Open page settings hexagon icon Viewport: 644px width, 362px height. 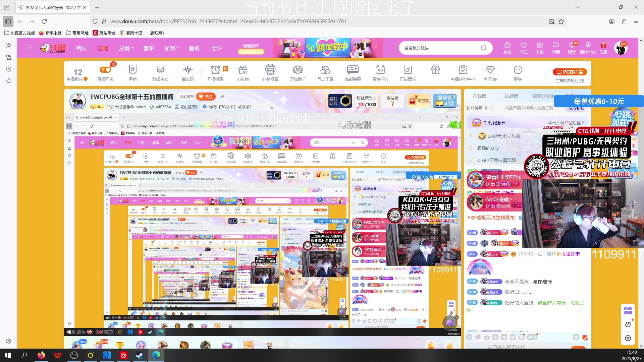pyautogui.click(x=628, y=338)
